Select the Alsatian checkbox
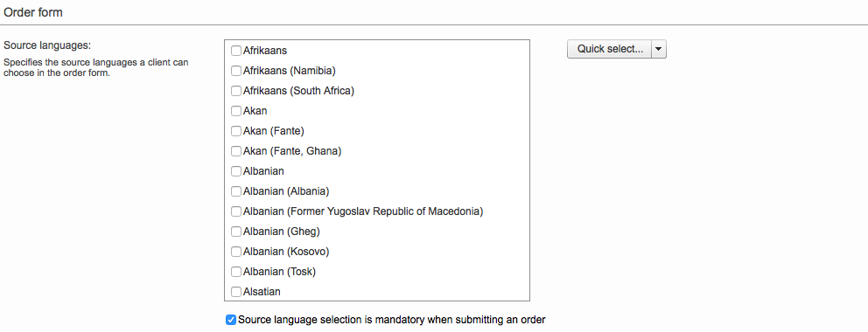The image size is (868, 332). pos(236,292)
